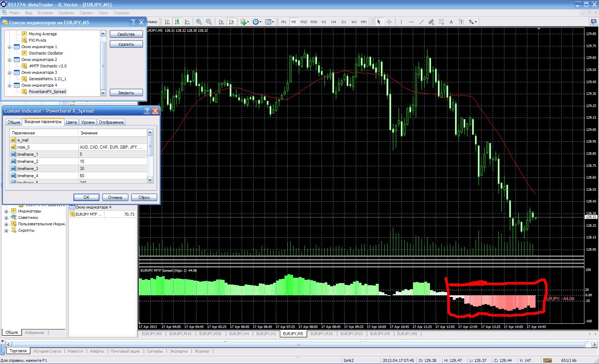The height and width of the screenshot is (364, 599).
Task: Draw a horizontal line tool
Action: tap(411, 22)
